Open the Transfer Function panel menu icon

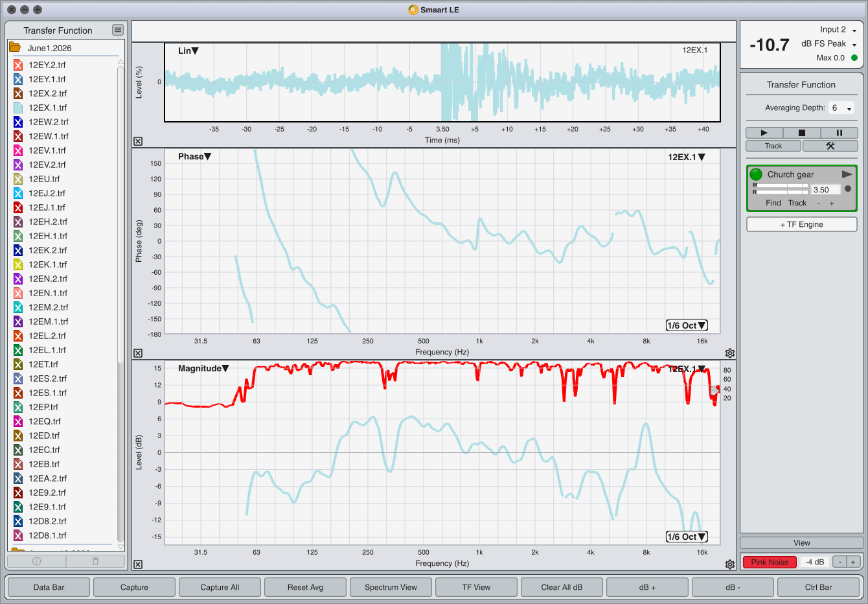117,30
